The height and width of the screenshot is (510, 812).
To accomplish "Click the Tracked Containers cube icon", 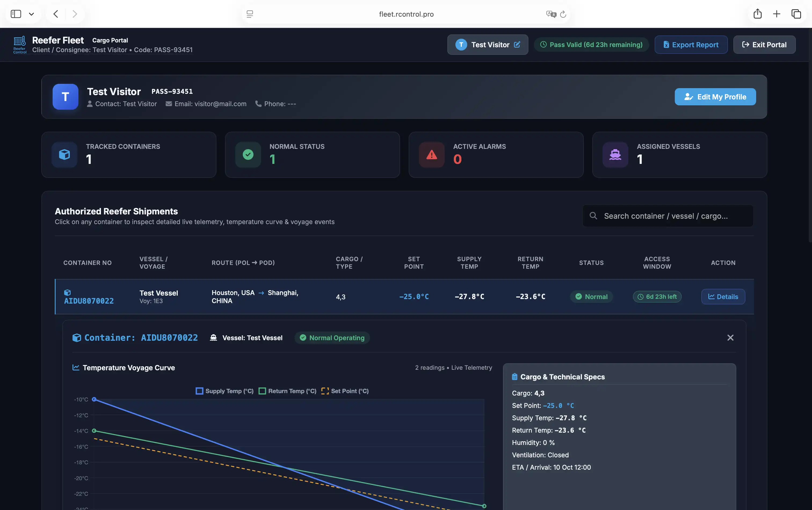I will pos(64,155).
